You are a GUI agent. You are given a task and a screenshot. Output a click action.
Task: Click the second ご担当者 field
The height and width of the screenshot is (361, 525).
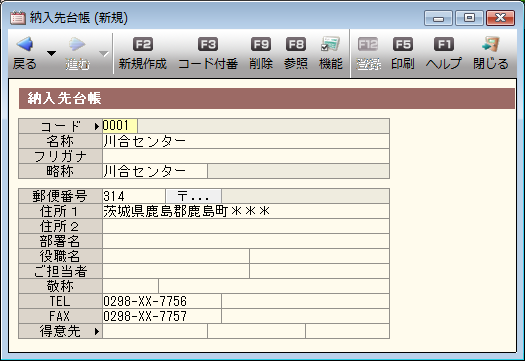point(319,271)
